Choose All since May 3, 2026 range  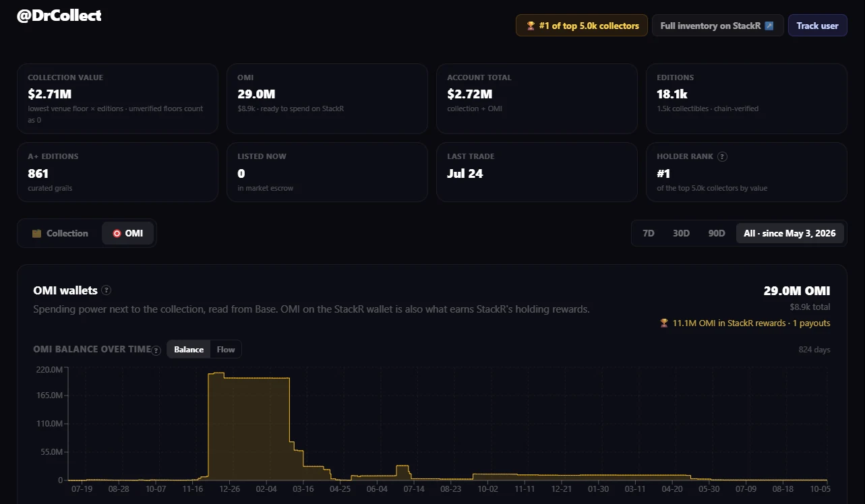tap(789, 233)
